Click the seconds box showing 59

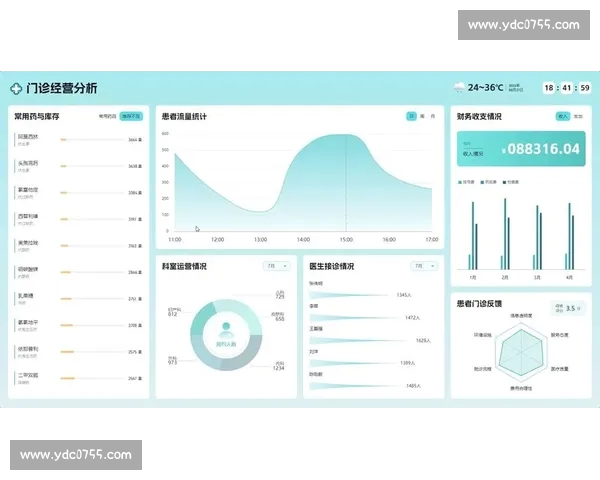585,88
